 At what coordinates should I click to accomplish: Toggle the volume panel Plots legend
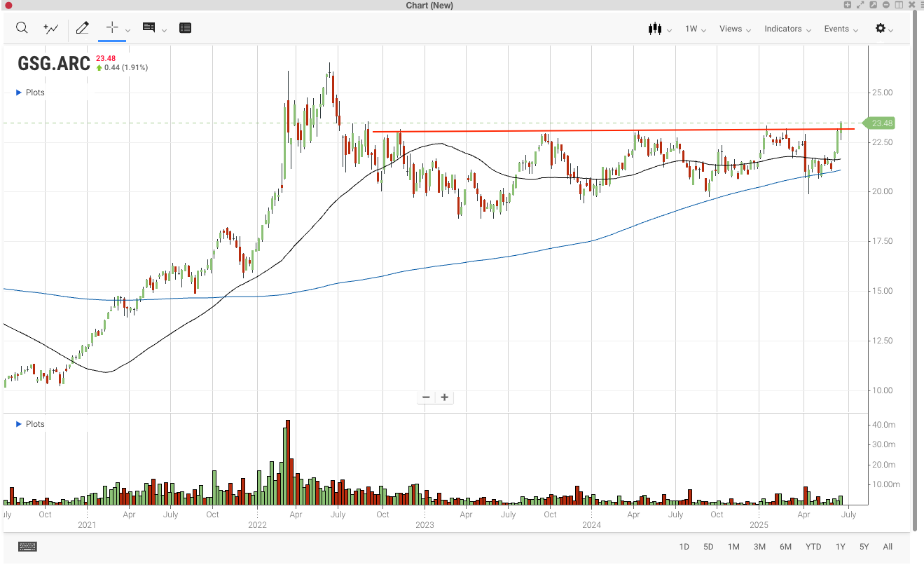click(x=30, y=424)
